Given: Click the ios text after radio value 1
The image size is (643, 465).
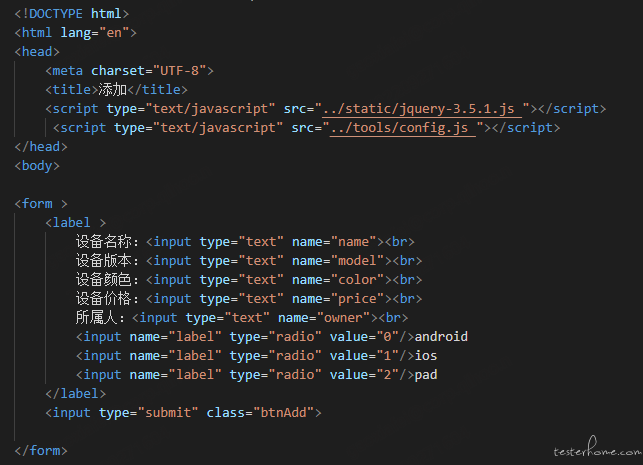Looking at the screenshot, I should 426,356.
